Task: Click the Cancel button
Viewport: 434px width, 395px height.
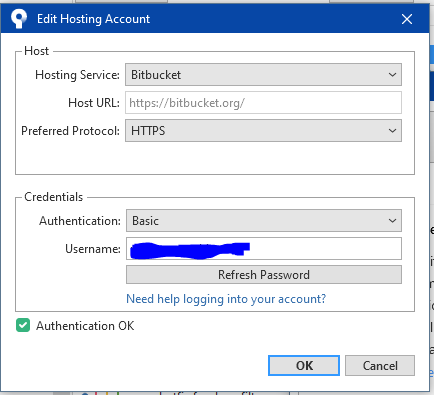Action: (380, 366)
